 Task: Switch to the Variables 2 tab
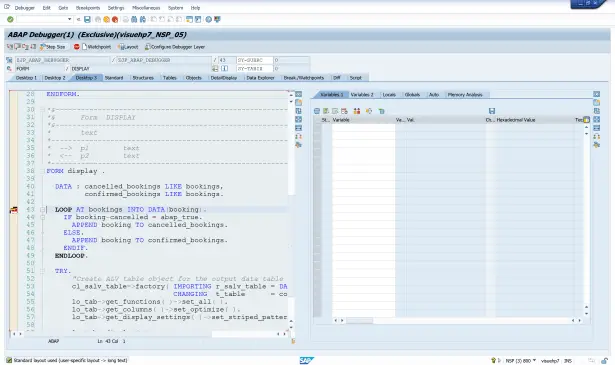point(362,94)
